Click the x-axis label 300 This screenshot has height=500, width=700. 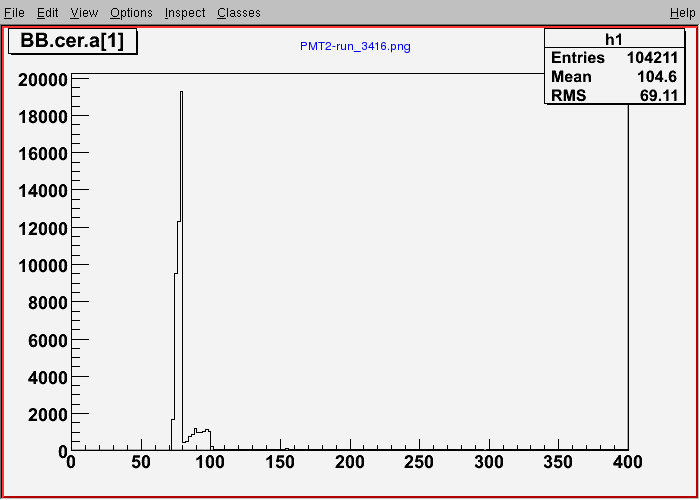(489, 462)
